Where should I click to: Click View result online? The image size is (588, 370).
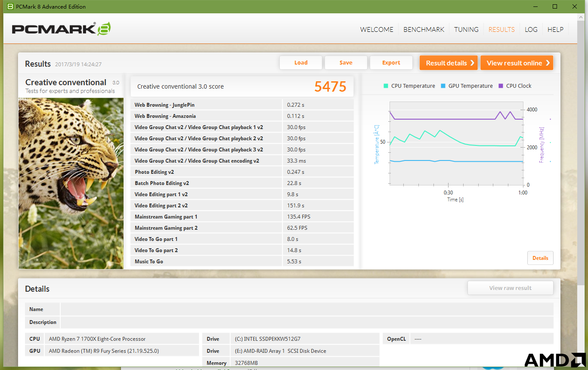click(517, 63)
